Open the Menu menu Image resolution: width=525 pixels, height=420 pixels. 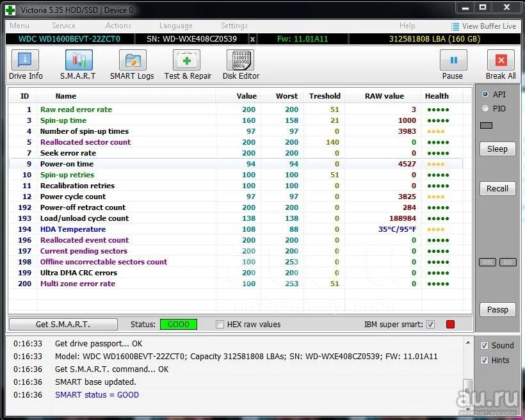pos(19,26)
